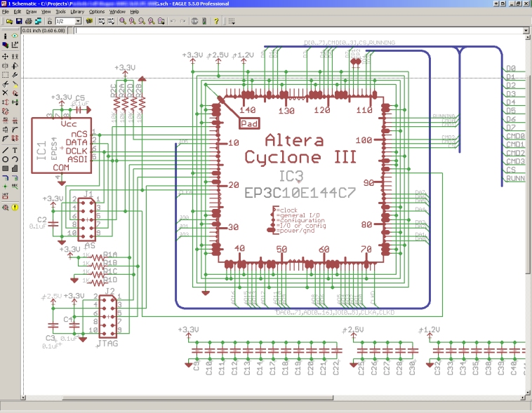Click the Zoom out magnifier

click(142, 21)
